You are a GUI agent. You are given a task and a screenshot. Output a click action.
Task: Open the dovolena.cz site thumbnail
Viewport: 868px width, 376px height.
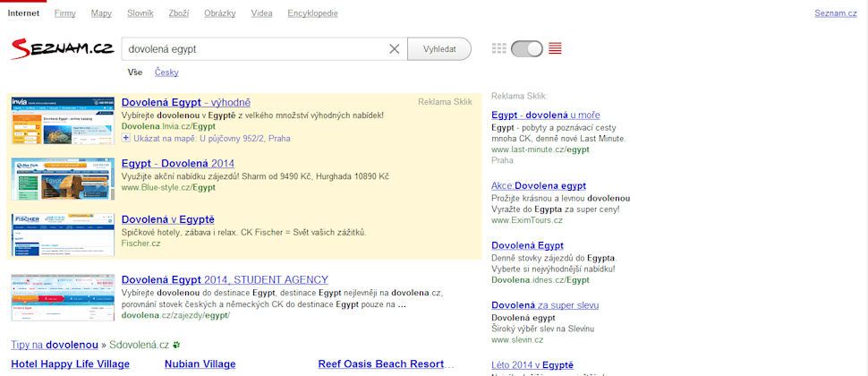click(64, 297)
